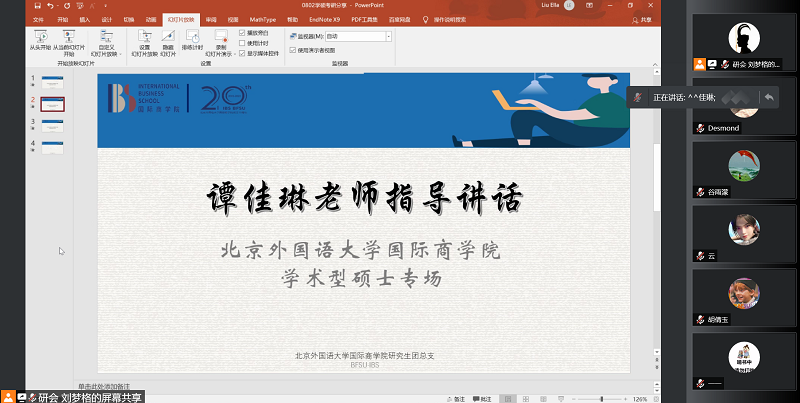Image resolution: width=800 pixels, height=403 pixels.
Task: Click the reply arrow beside speaking indicator
Action: pyautogui.click(x=768, y=97)
